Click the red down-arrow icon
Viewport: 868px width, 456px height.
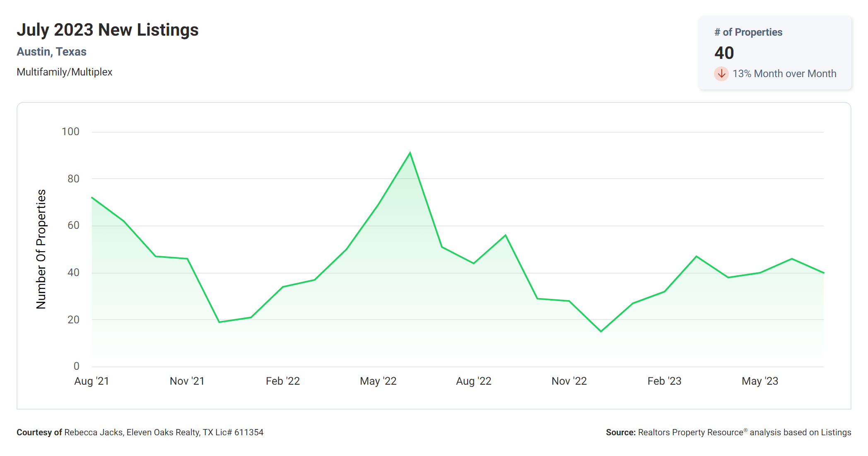click(x=721, y=74)
